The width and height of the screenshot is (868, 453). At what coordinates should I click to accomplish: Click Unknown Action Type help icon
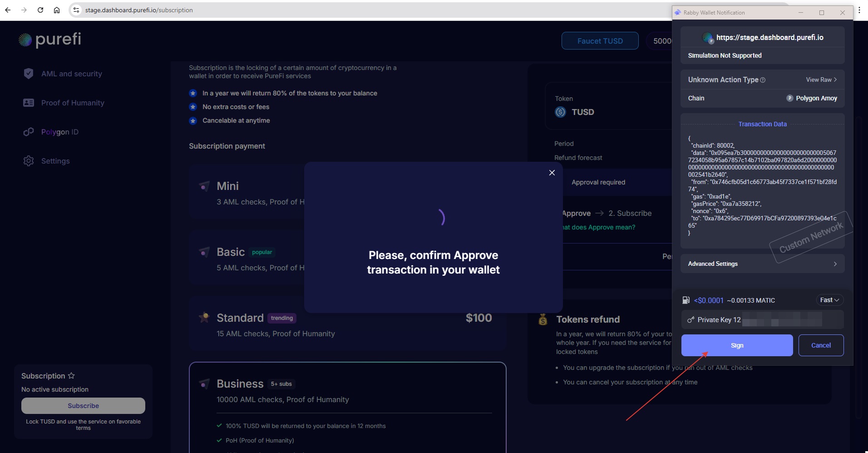(x=763, y=80)
